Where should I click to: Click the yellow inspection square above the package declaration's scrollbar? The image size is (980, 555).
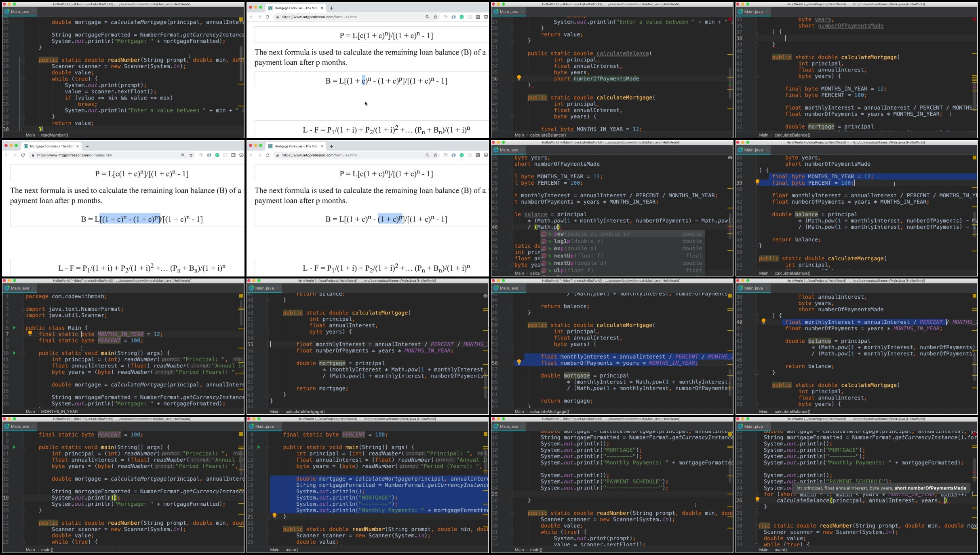(241, 296)
